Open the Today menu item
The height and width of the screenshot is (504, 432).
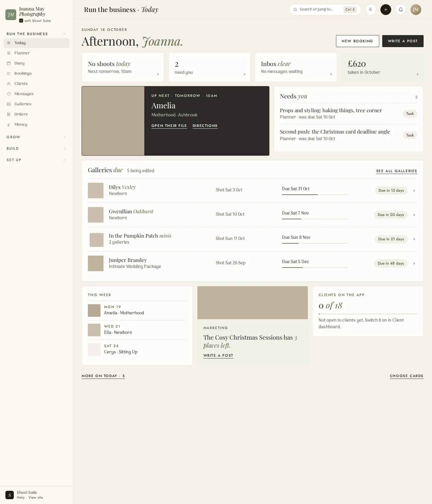coord(36,43)
